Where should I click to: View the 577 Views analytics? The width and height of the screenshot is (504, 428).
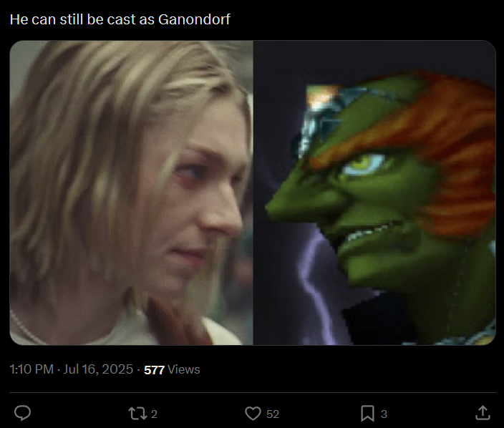pyautogui.click(x=172, y=370)
